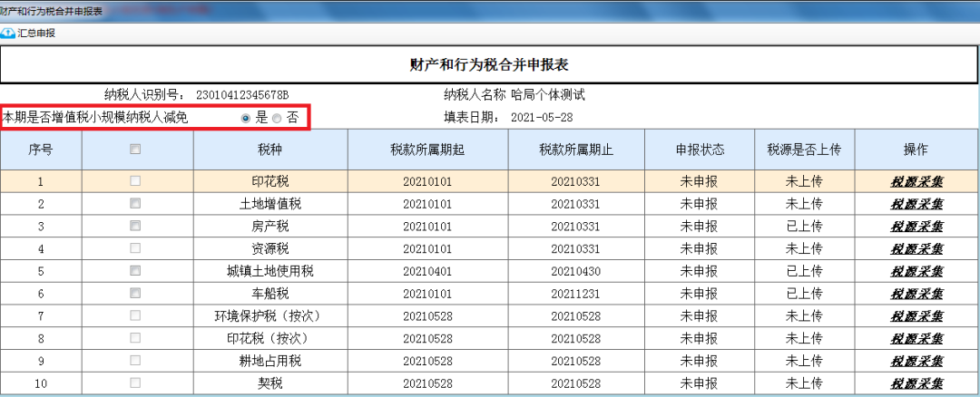Click the form date 2021-05-28
Screen dimensions: 980x397
click(x=542, y=117)
